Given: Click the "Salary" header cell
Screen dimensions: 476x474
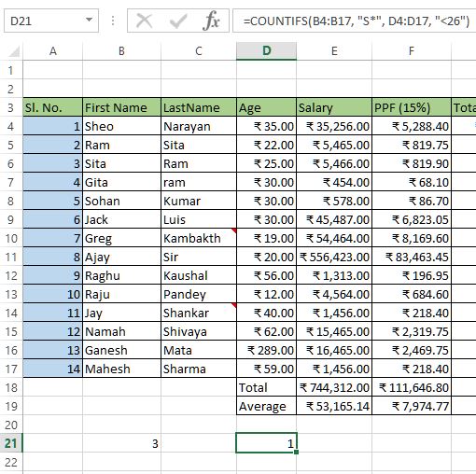Looking at the screenshot, I should (x=334, y=107).
